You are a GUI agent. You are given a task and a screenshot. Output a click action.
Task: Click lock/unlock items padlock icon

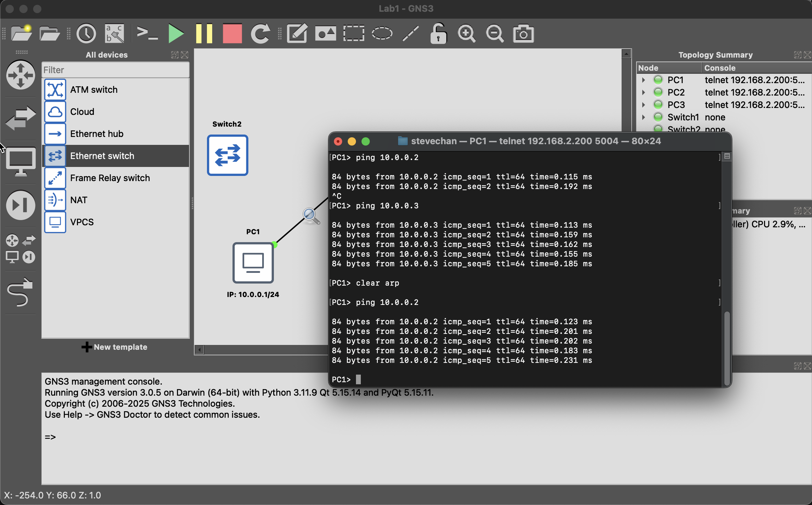pyautogui.click(x=438, y=34)
